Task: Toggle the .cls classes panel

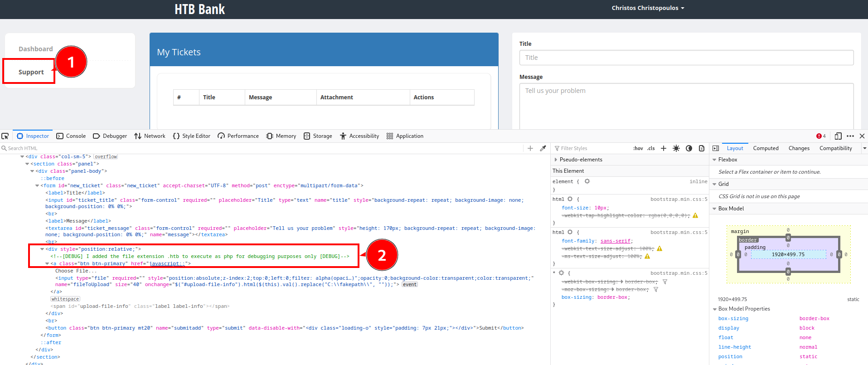Action: (651, 148)
